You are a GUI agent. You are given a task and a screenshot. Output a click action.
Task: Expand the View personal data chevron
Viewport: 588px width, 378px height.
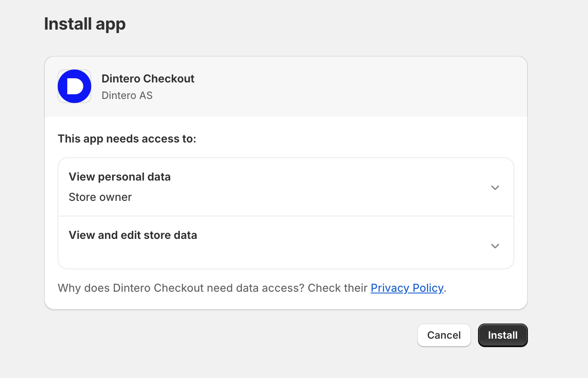(x=495, y=187)
